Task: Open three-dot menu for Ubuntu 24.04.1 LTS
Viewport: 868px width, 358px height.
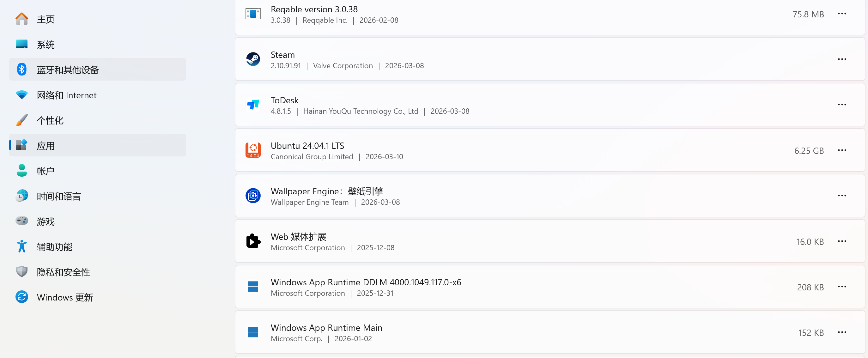Action: (841, 150)
